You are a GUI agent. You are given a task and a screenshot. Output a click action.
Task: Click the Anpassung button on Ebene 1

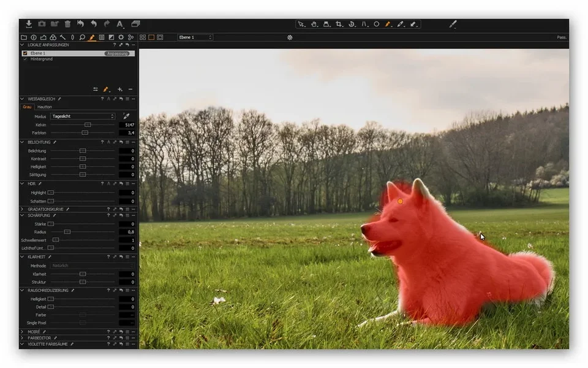pos(118,53)
